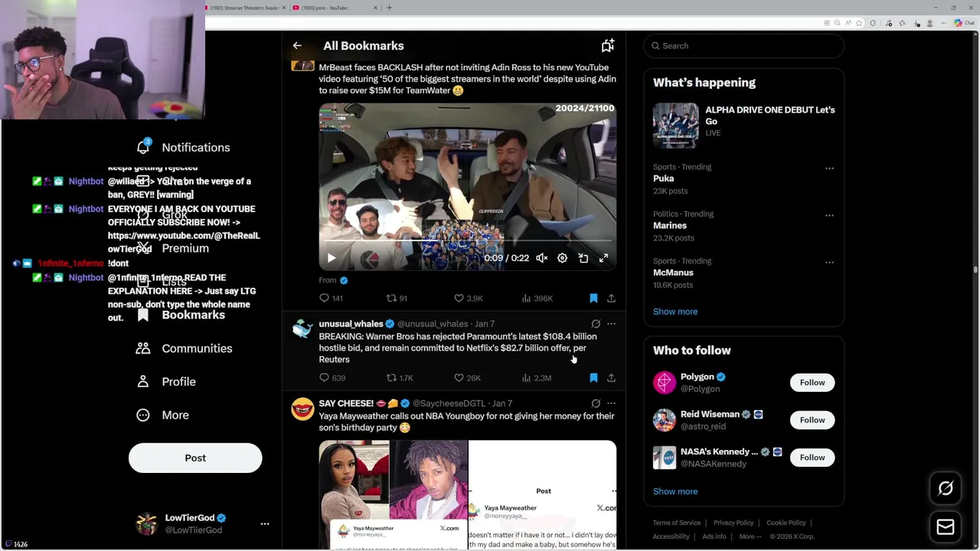Open more options for Puka trend
The height and width of the screenshot is (551, 980).
(829, 168)
